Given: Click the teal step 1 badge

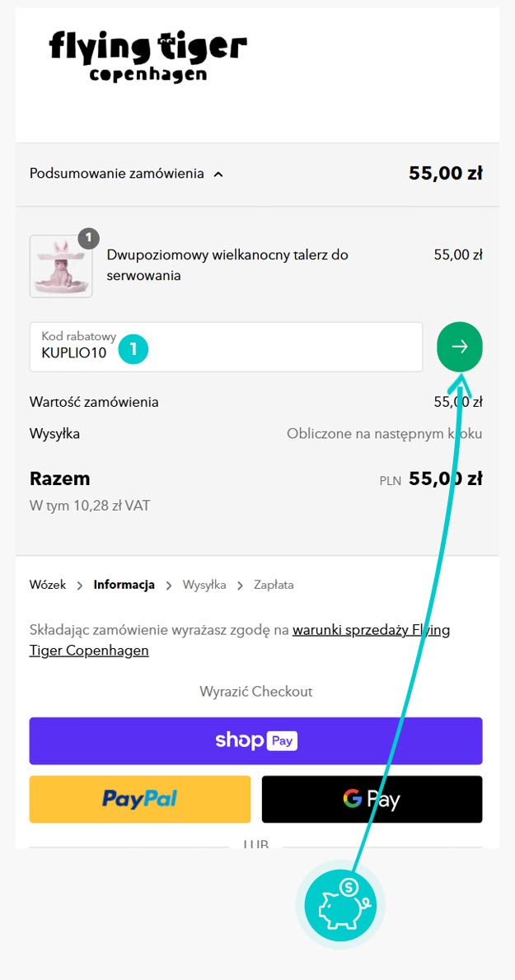Looking at the screenshot, I should 133,349.
